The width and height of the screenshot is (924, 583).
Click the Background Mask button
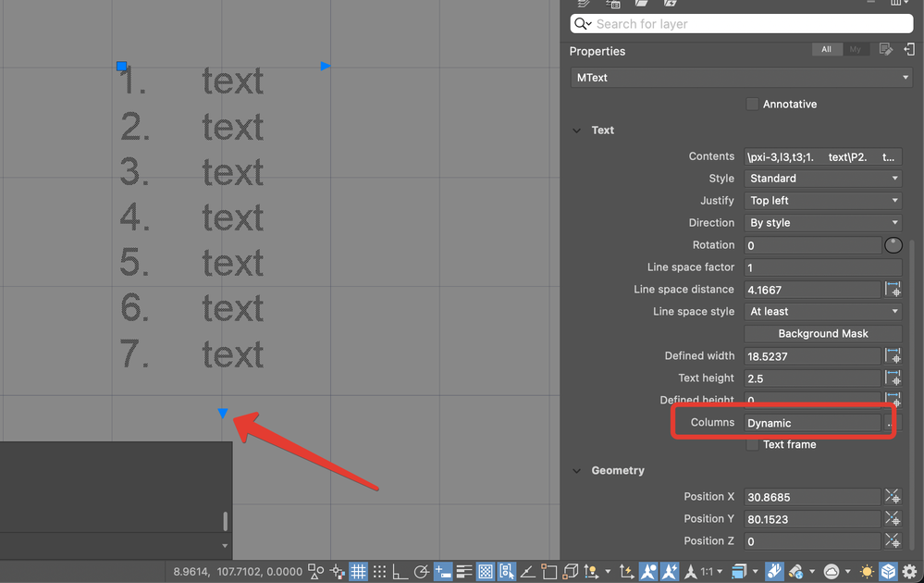[x=822, y=333]
